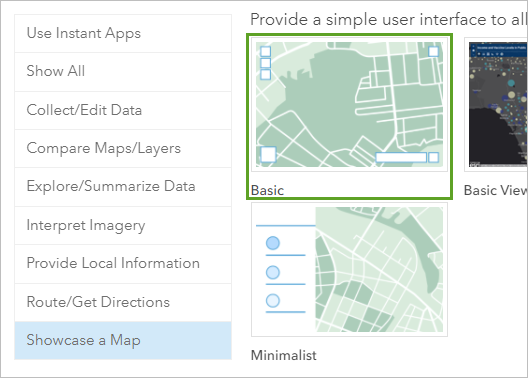The width and height of the screenshot is (528, 378).
Task: Click large bottom-left square in Basic preview
Action: coord(268,154)
